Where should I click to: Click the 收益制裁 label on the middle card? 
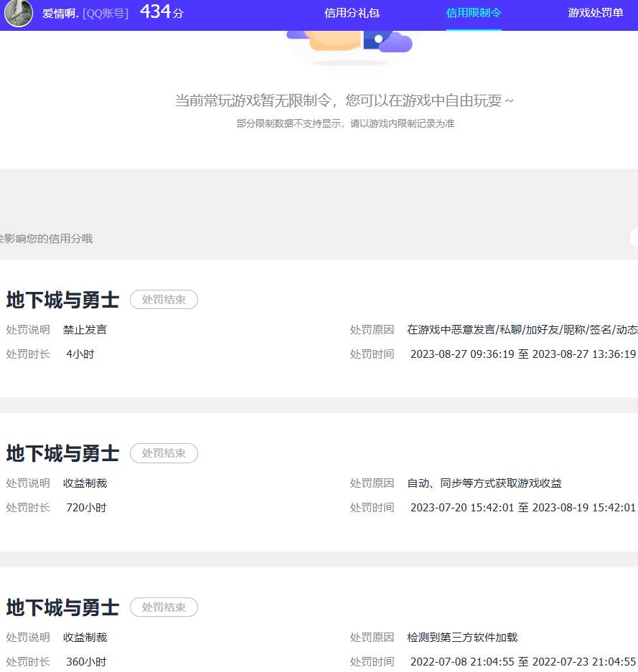point(86,483)
